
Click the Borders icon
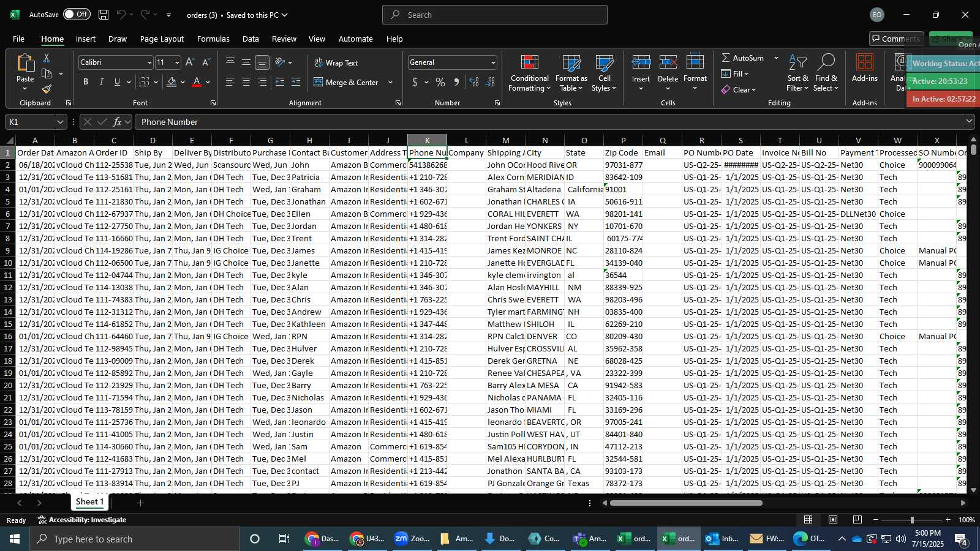[x=145, y=82]
